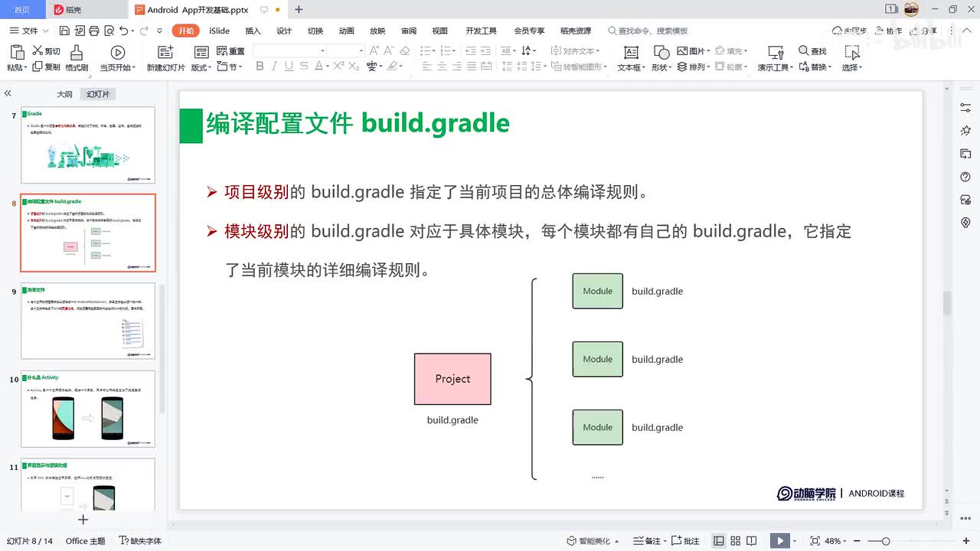Open Print Preview from quick access toolbar
Image resolution: width=980 pixels, height=551 pixels.
click(108, 31)
